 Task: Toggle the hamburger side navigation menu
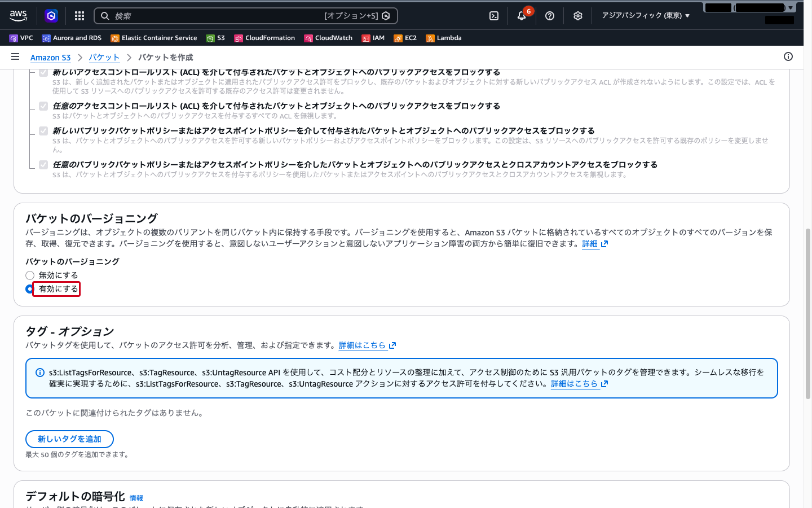pos(15,56)
